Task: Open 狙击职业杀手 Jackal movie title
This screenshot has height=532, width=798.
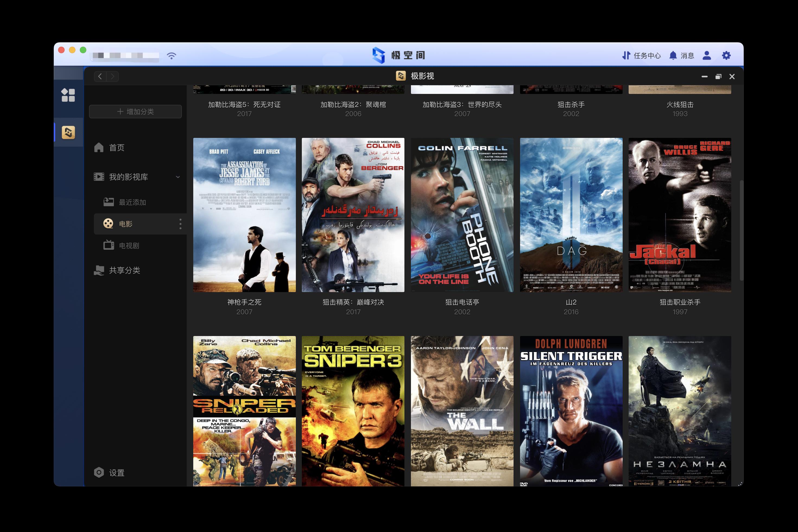Action: [680, 302]
